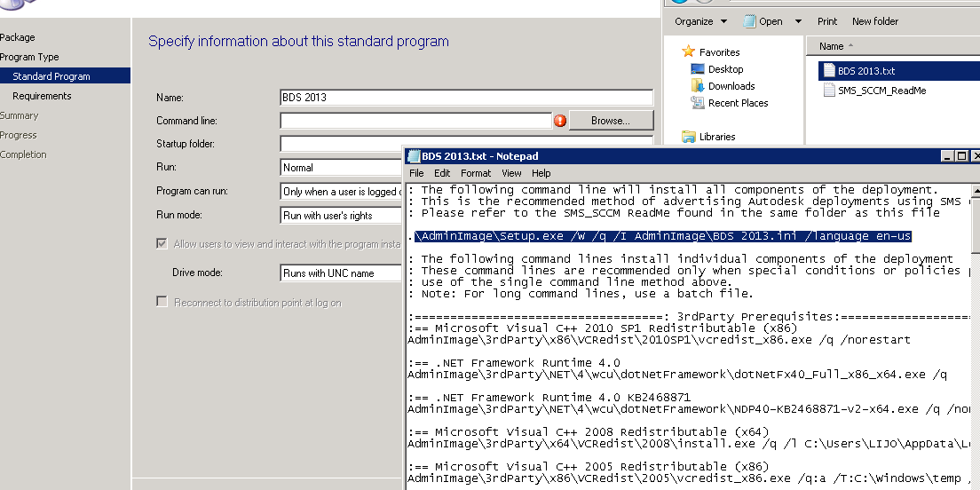Select Requirements in the wizard steps

(x=42, y=96)
